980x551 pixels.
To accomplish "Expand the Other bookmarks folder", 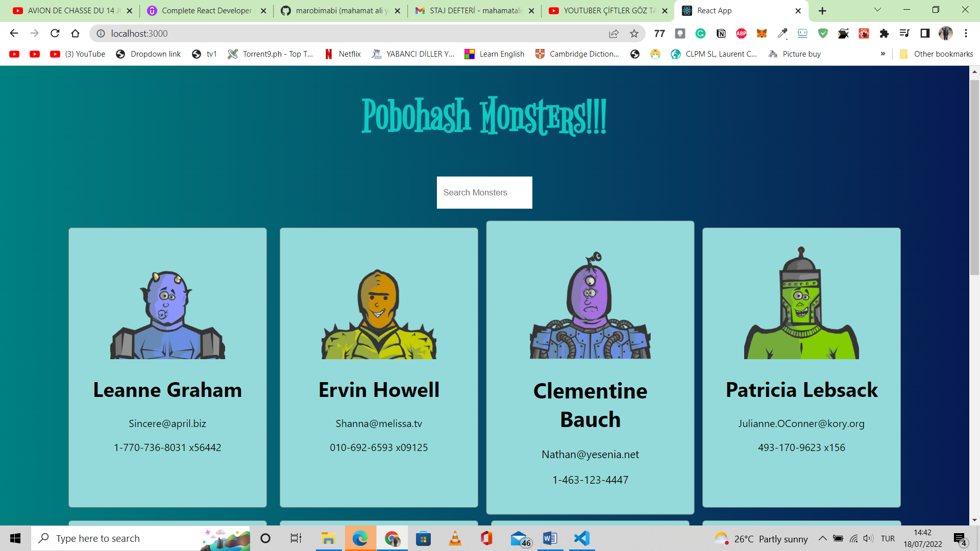I will click(936, 54).
